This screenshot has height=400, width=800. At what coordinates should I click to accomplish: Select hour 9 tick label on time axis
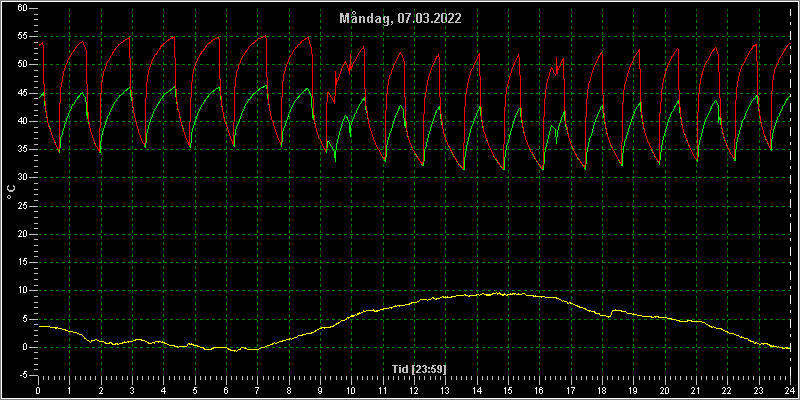tap(320, 390)
